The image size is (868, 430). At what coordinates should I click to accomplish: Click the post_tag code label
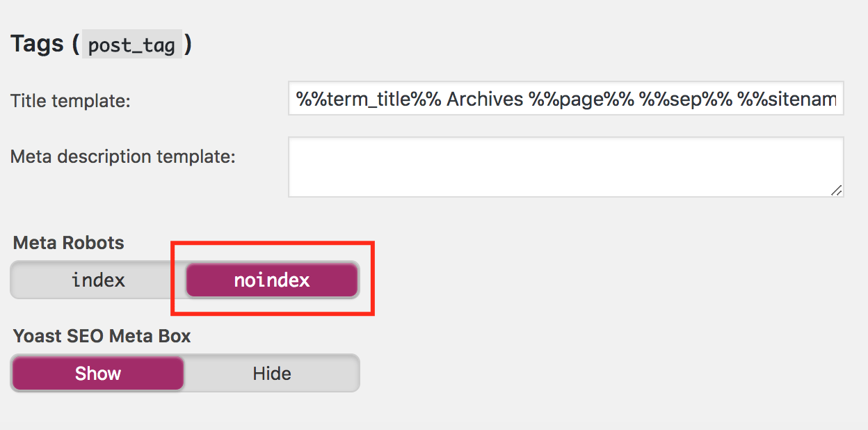[131, 45]
